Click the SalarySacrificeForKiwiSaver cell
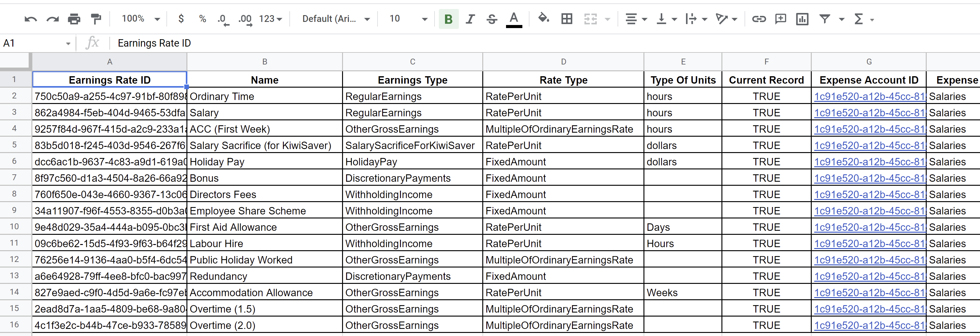This screenshot has height=336, width=980. 412,145
